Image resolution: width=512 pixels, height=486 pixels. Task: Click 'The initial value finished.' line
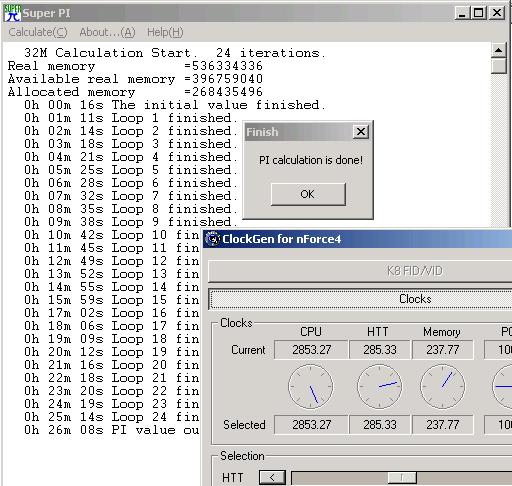pyautogui.click(x=175, y=105)
